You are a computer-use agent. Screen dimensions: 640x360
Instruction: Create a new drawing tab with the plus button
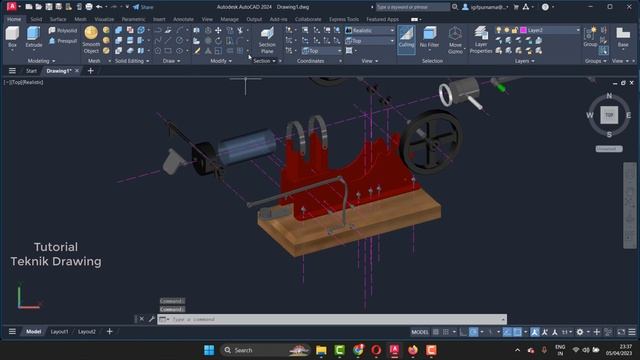pyautogui.click(x=91, y=71)
